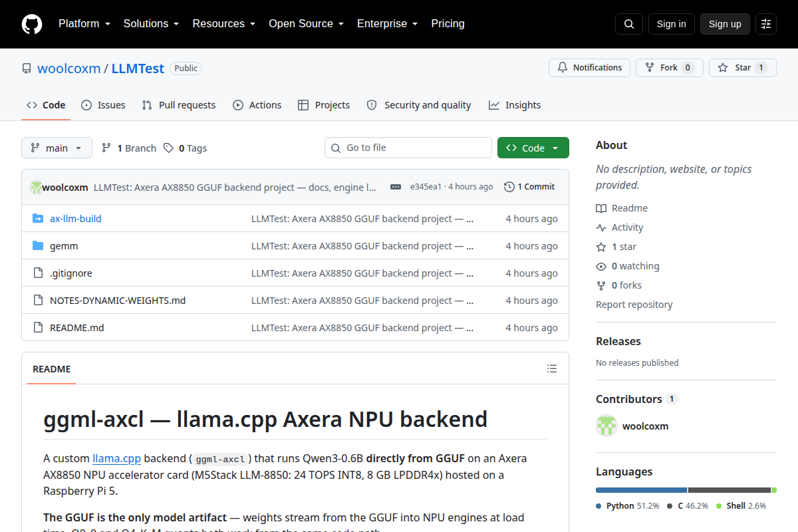Expand the Open Source menu
Viewport: 798px width, 532px height.
point(307,24)
